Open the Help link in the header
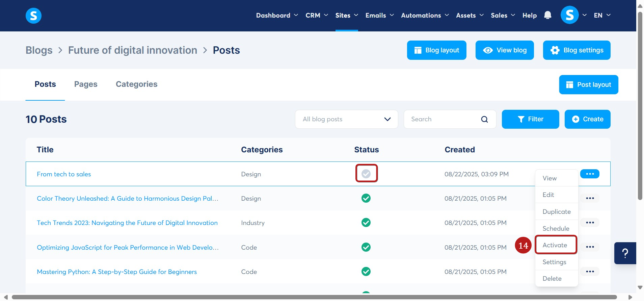Image resolution: width=644 pixels, height=301 pixels. [529, 15]
